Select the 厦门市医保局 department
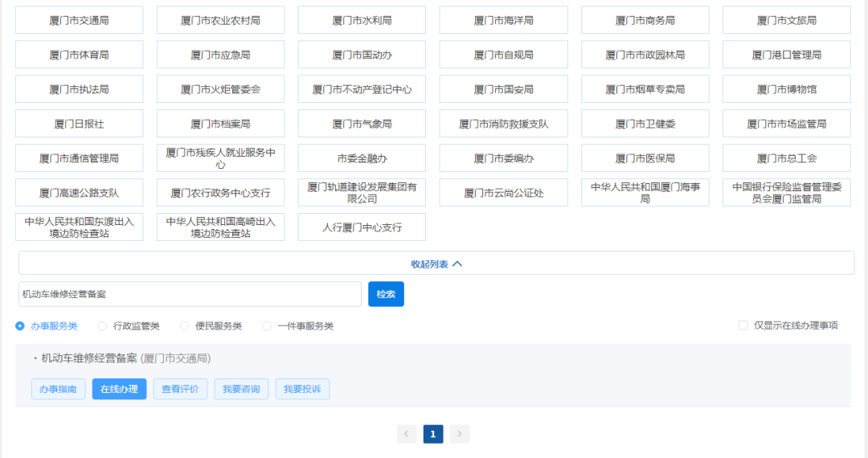The height and width of the screenshot is (458, 868). coord(645,158)
